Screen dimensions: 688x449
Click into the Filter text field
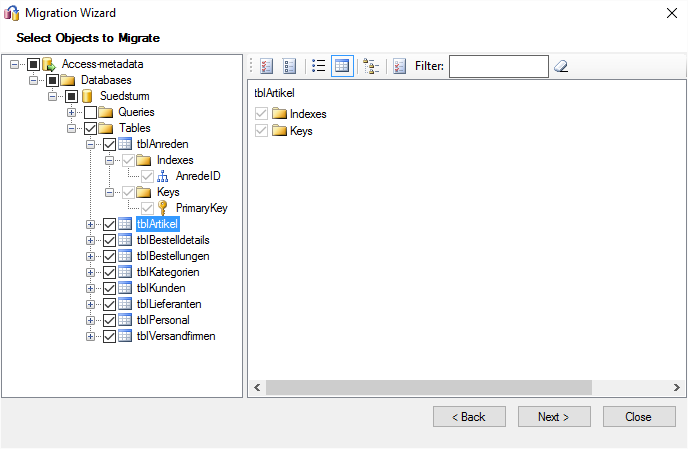point(498,66)
